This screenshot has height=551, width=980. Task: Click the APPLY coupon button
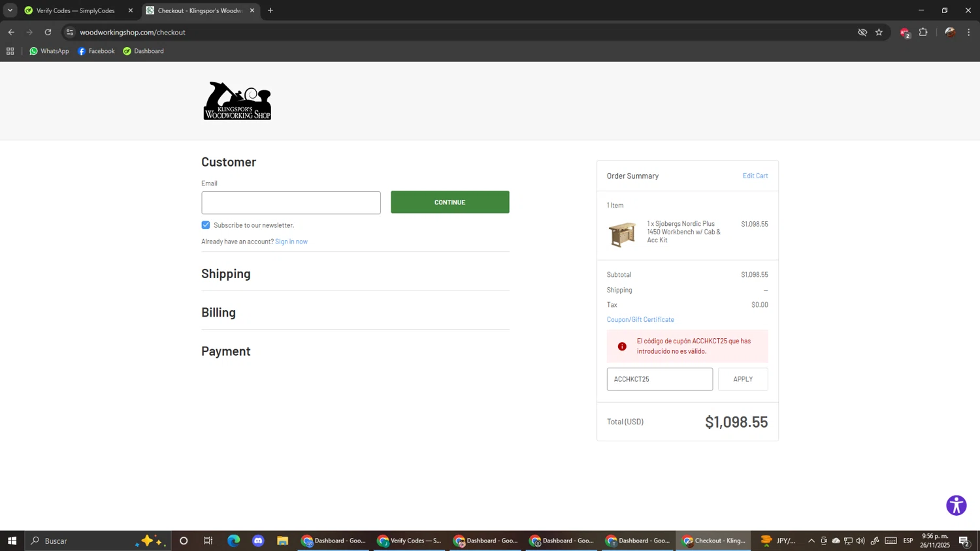pos(743,379)
